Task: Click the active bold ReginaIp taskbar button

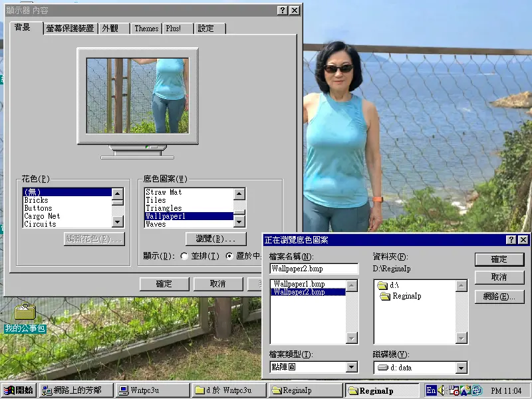Action: click(382, 390)
